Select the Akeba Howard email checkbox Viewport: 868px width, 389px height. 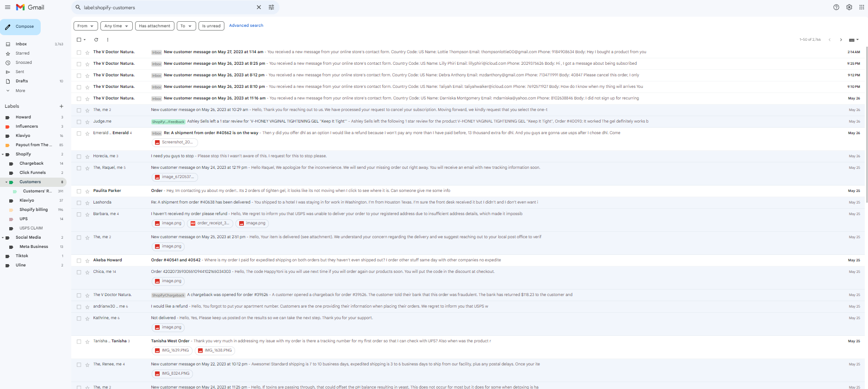(x=79, y=260)
